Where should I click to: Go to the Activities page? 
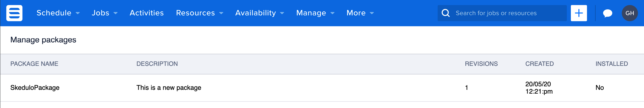point(147,13)
